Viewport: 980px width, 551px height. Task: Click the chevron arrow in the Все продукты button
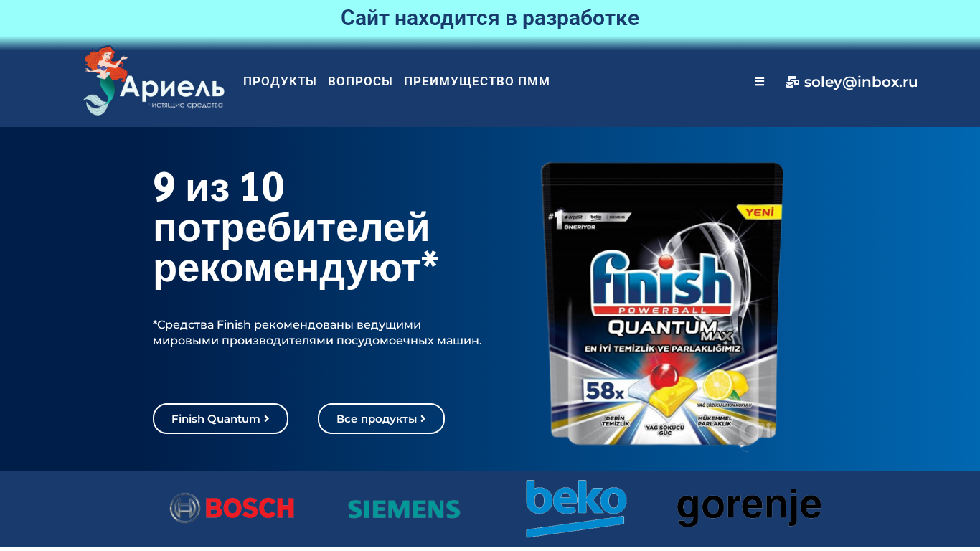[423, 418]
